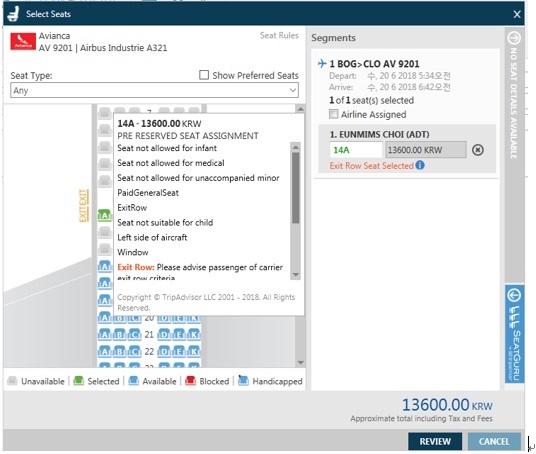Select seat 22A on the seat map
Viewport: 536px width, 454px height.
click(105, 351)
